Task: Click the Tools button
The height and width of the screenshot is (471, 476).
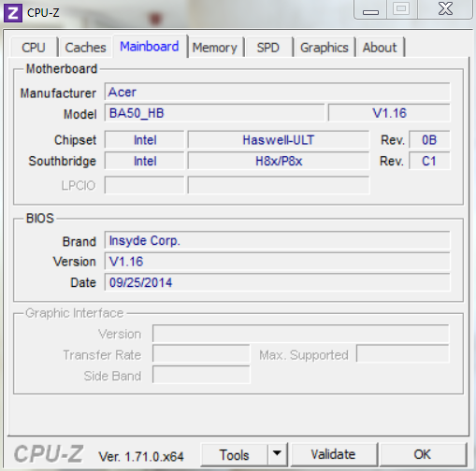Action: click(x=235, y=455)
